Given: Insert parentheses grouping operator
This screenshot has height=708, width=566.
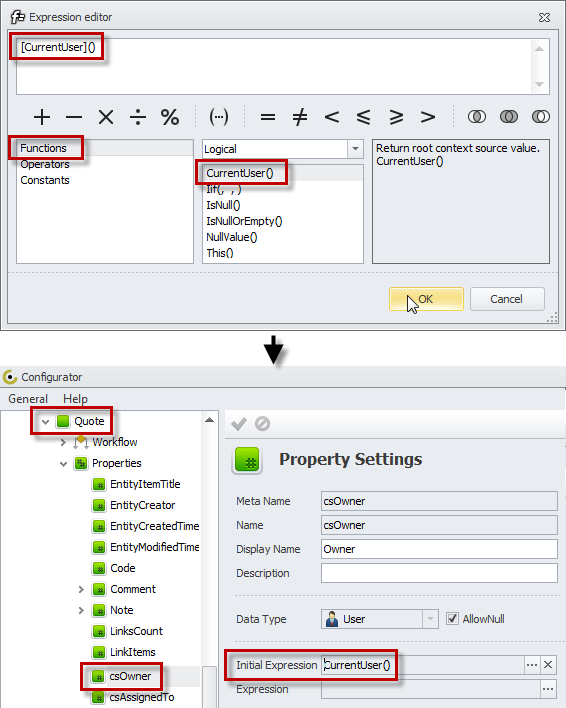Looking at the screenshot, I should [x=219, y=117].
